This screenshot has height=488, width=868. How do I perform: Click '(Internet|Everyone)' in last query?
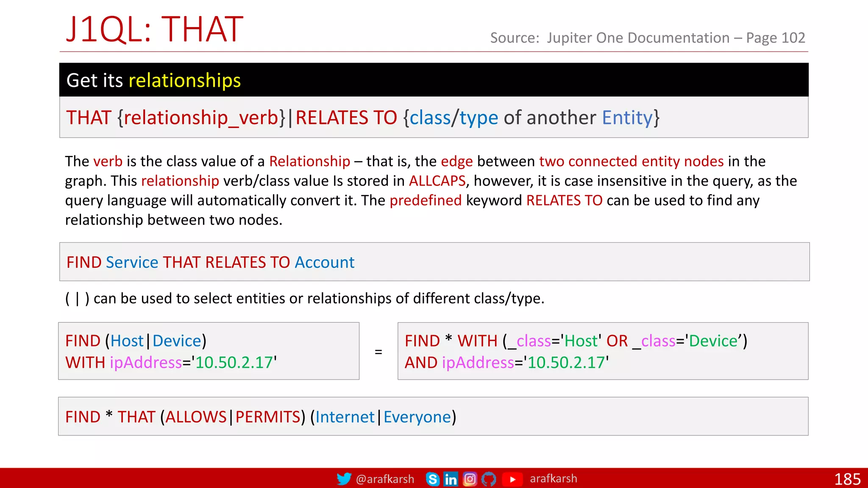pos(383,417)
